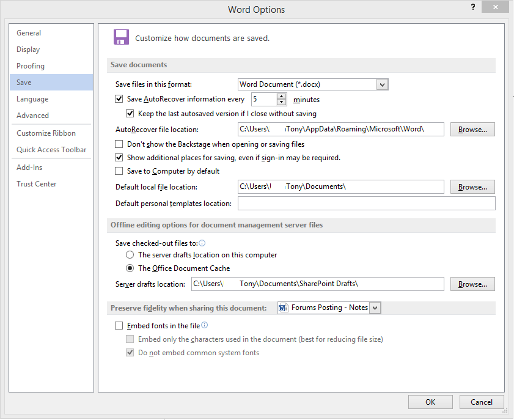Check Save to Computer by default
514x420 pixels.
coord(119,171)
